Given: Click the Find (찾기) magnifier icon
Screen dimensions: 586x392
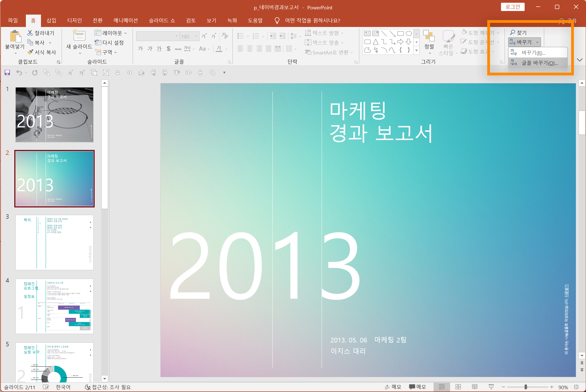Looking at the screenshot, I should pyautogui.click(x=513, y=32).
